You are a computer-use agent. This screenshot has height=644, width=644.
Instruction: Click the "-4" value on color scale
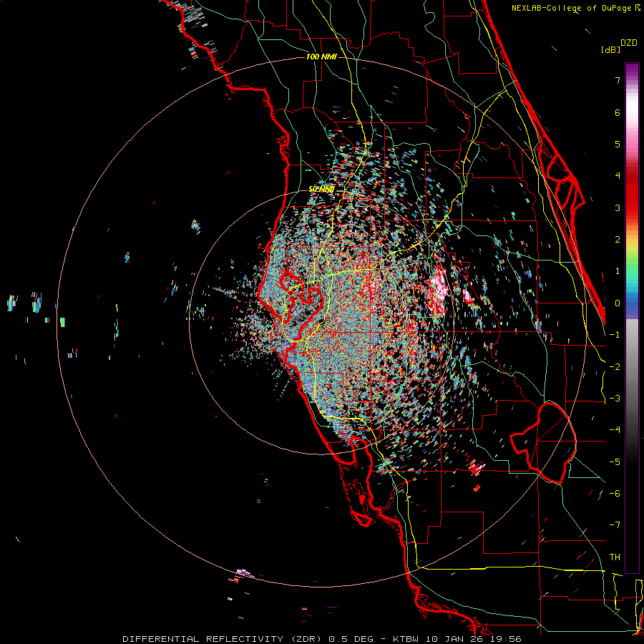click(x=615, y=430)
